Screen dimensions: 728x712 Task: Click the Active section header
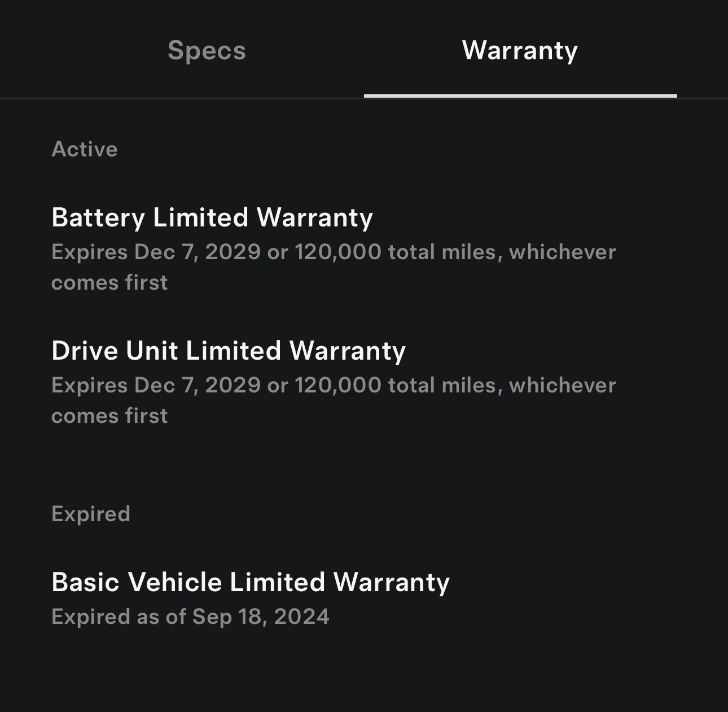click(x=85, y=149)
